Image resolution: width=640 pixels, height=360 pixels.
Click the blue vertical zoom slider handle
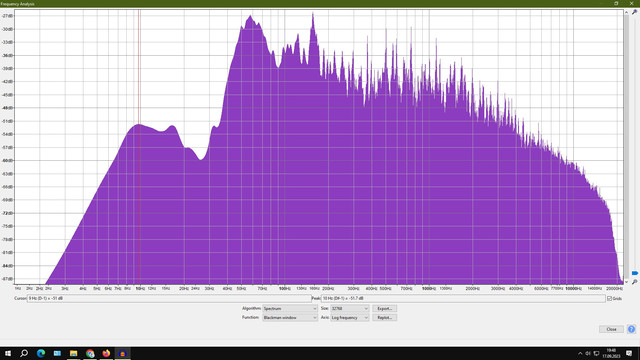coord(635,273)
